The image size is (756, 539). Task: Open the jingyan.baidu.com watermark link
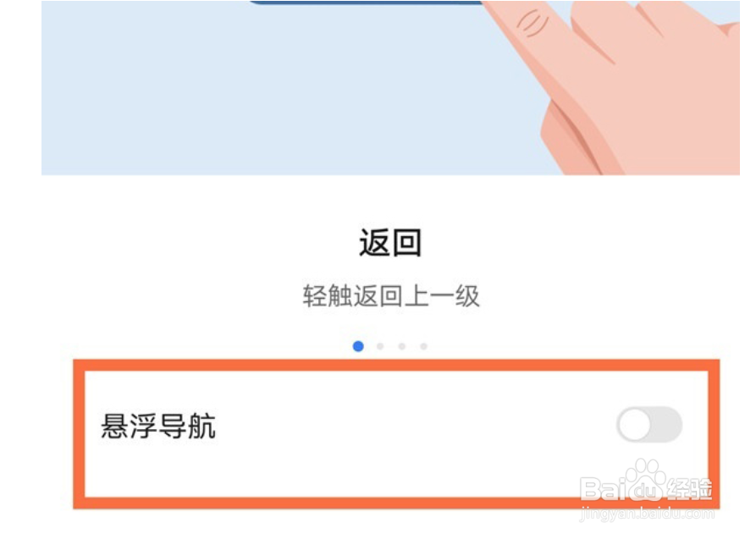pos(648,513)
